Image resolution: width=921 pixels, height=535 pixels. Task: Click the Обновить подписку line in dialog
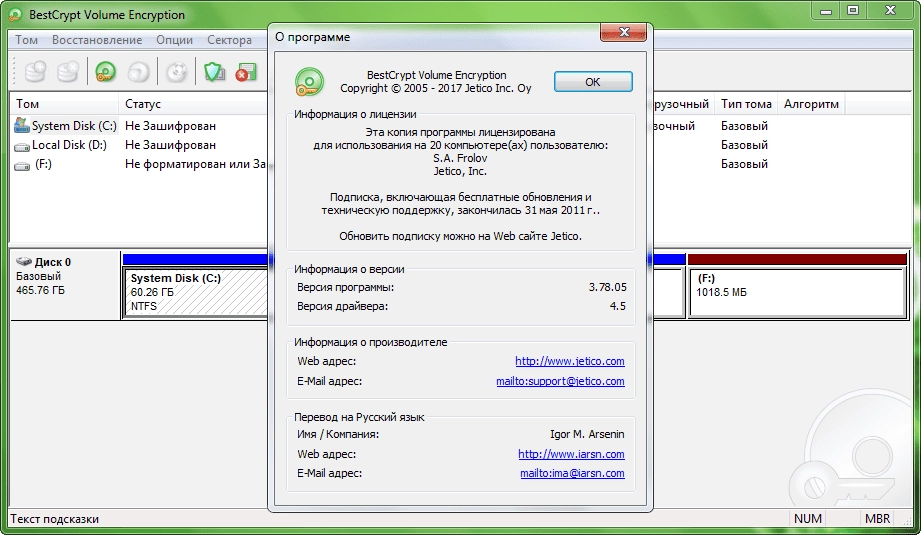[x=460, y=236]
